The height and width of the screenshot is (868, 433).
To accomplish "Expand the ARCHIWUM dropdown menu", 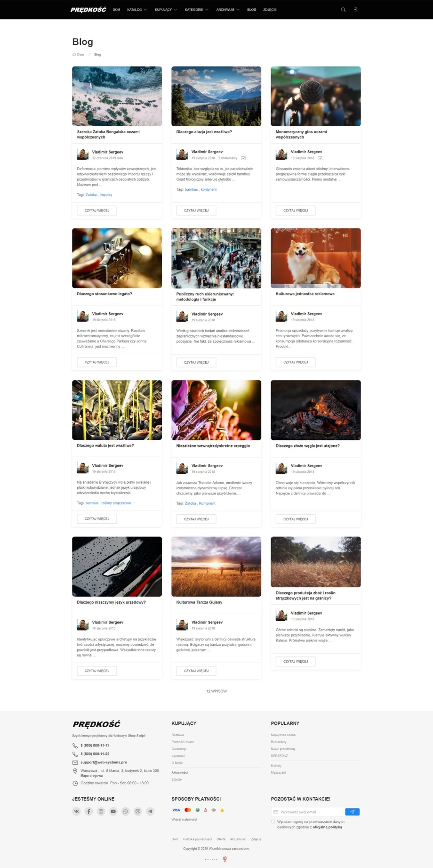I will click(228, 9).
